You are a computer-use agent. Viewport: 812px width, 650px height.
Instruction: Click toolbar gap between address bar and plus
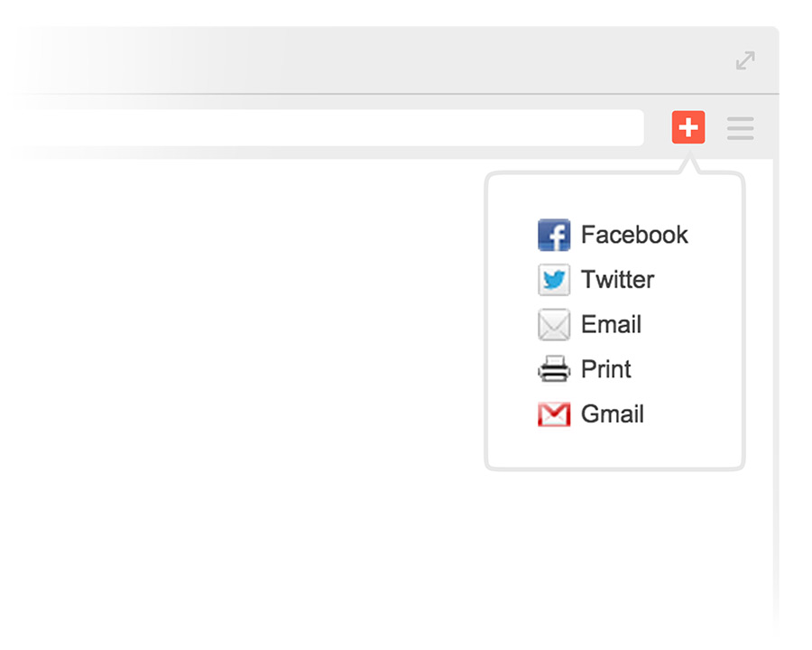[x=658, y=128]
